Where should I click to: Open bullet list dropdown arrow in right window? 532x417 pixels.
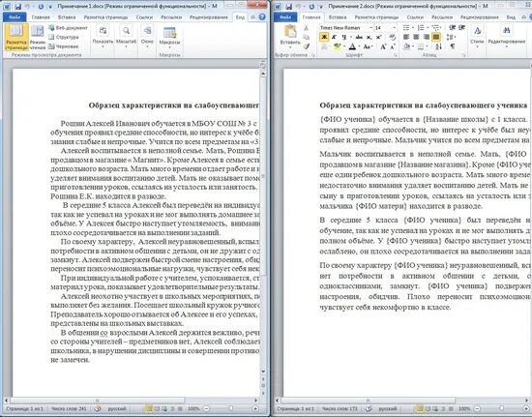(413, 28)
